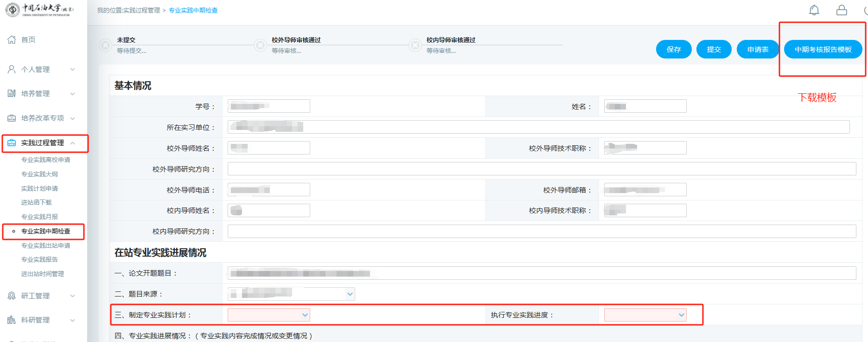Image resolution: width=868 pixels, height=342 pixels.
Task: Click the 专业实践中期检查 breadcrumb link
Action: tap(193, 10)
